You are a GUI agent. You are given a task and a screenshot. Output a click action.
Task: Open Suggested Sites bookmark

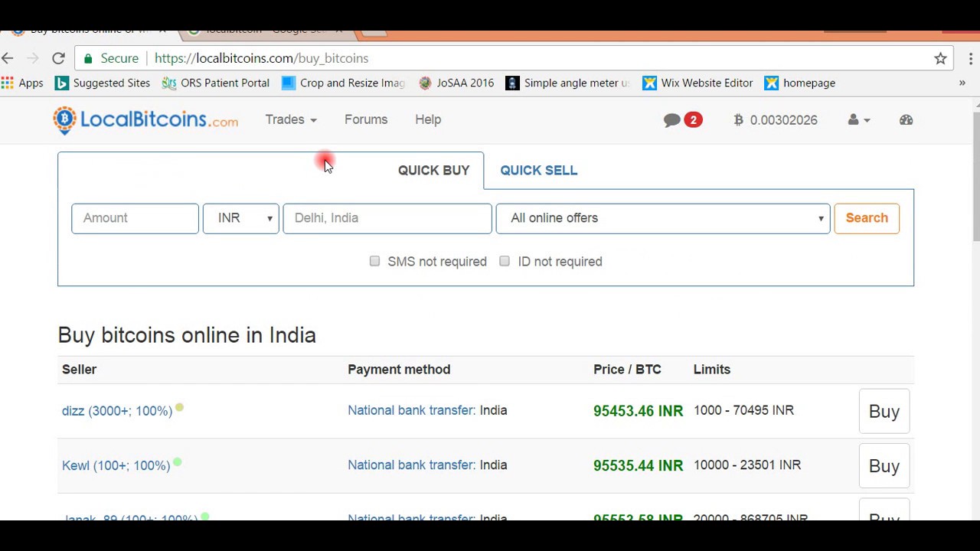[x=103, y=83]
